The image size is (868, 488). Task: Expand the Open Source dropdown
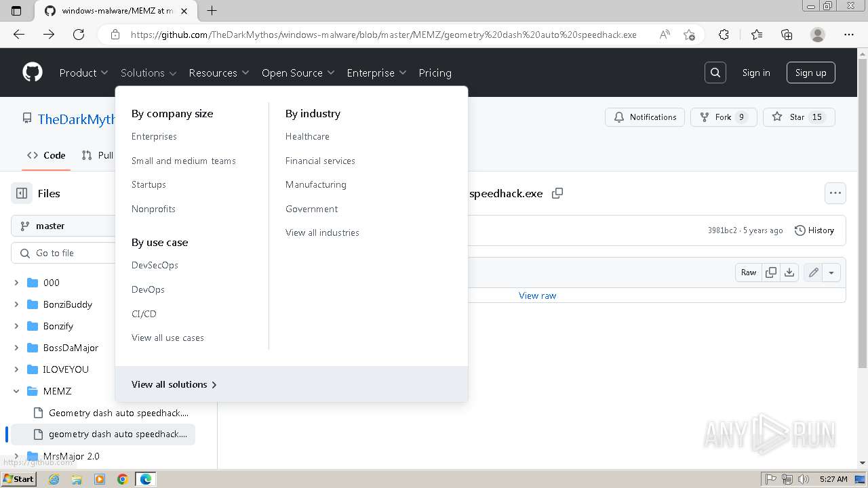[x=298, y=73]
